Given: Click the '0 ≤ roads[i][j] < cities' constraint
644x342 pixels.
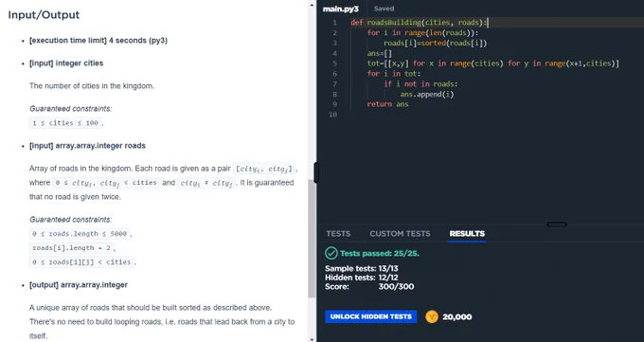Looking at the screenshot, I should click(x=81, y=261).
